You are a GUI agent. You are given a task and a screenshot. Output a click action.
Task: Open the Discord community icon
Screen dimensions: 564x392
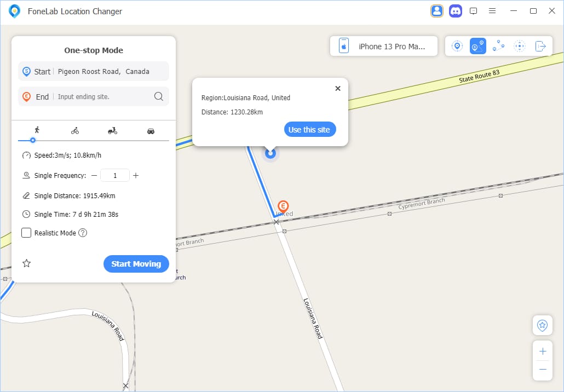(456, 11)
